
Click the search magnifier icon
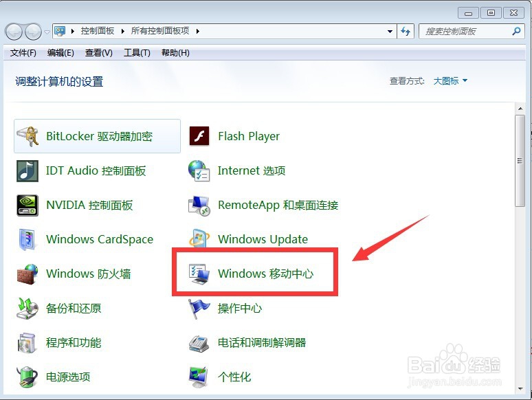tap(516, 31)
